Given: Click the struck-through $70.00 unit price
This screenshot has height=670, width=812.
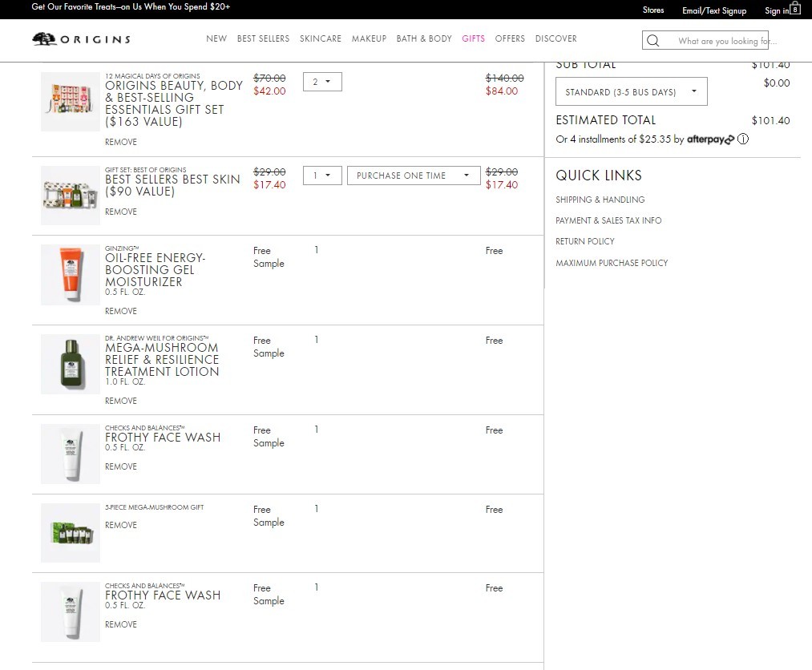Looking at the screenshot, I should [269, 79].
